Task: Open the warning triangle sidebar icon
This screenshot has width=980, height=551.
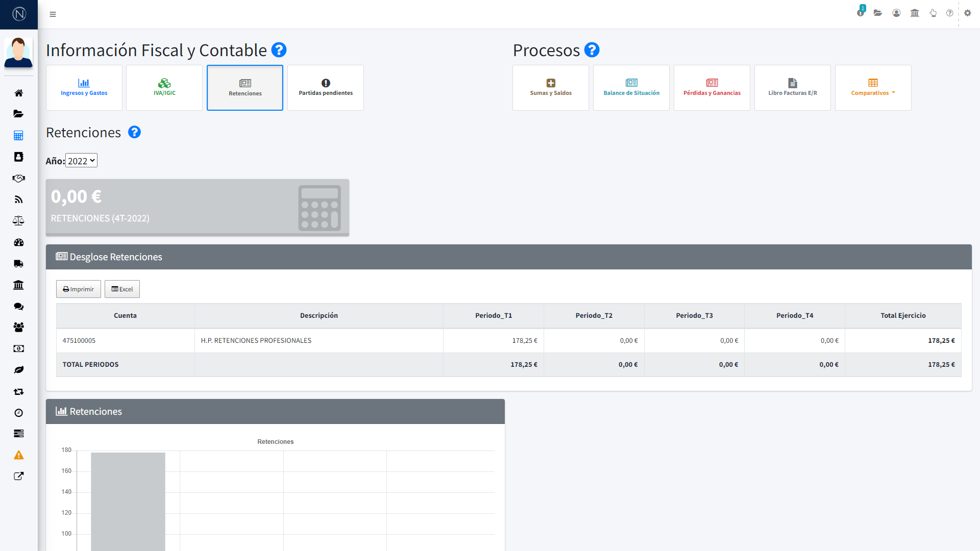Action: (x=18, y=455)
